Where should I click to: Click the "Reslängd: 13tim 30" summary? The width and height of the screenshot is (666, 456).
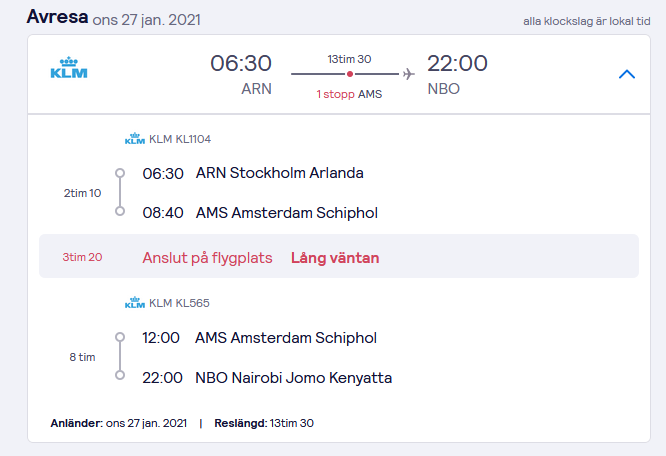(264, 423)
